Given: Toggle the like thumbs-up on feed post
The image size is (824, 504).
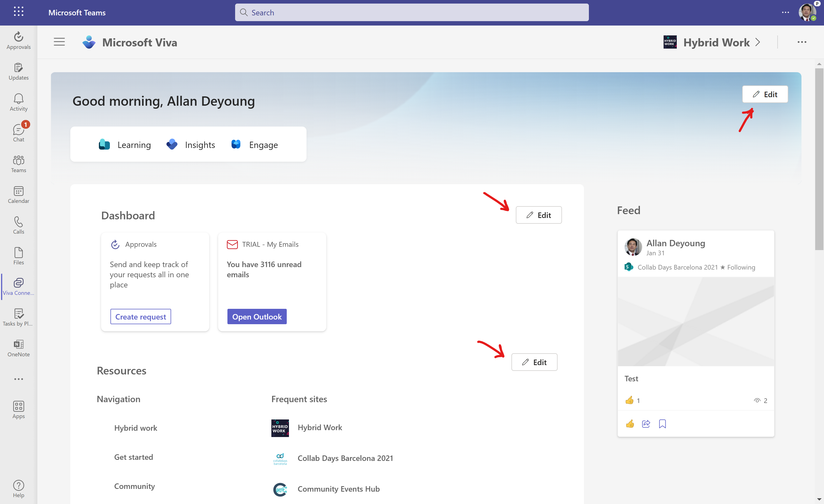Looking at the screenshot, I should (630, 424).
